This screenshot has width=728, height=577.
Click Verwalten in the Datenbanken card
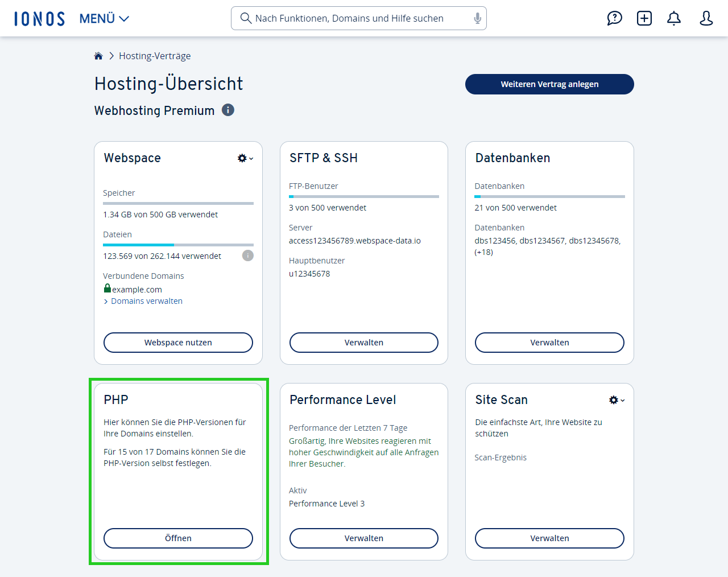tap(549, 343)
